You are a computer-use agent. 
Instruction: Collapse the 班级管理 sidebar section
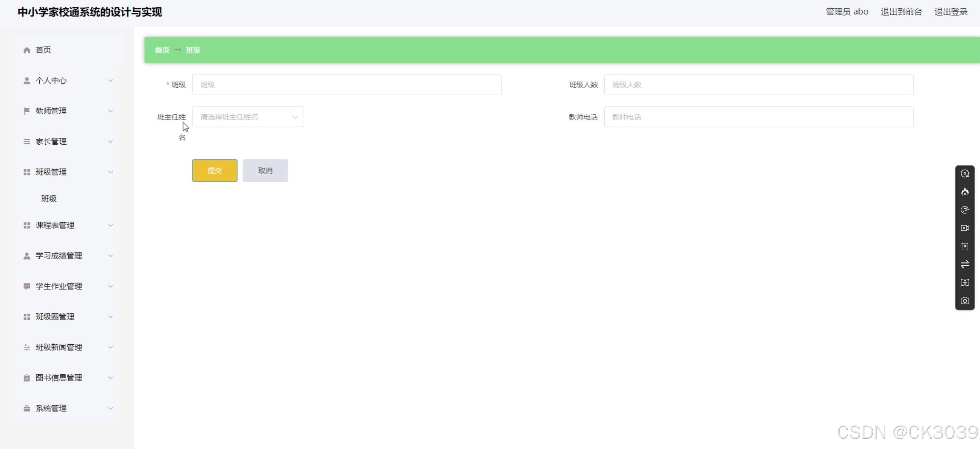[68, 172]
